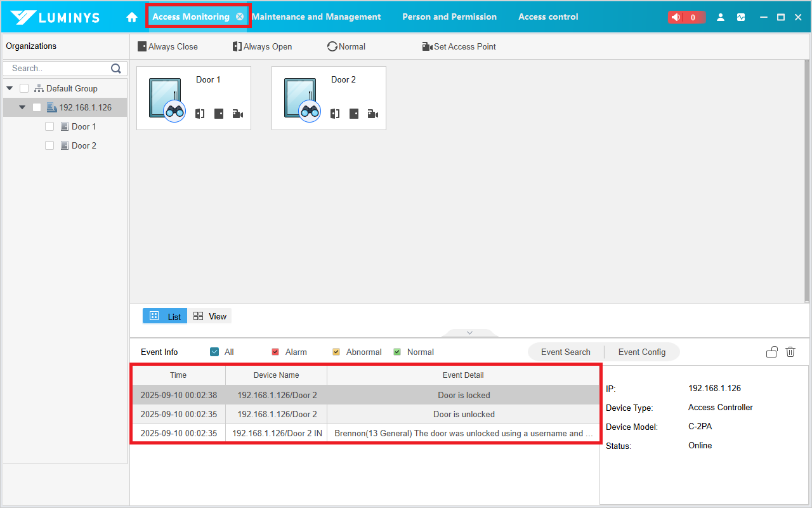This screenshot has height=508, width=812.
Task: Click the Event Search button
Action: (565, 352)
